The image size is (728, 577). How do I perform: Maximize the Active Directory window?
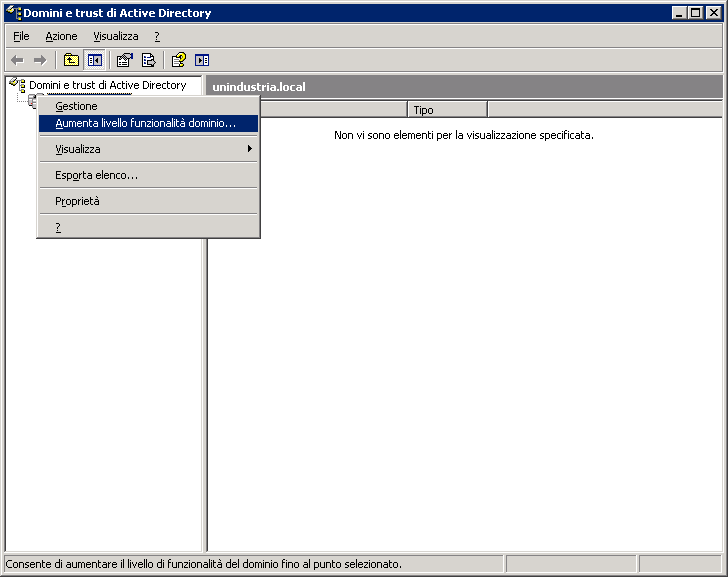point(696,13)
